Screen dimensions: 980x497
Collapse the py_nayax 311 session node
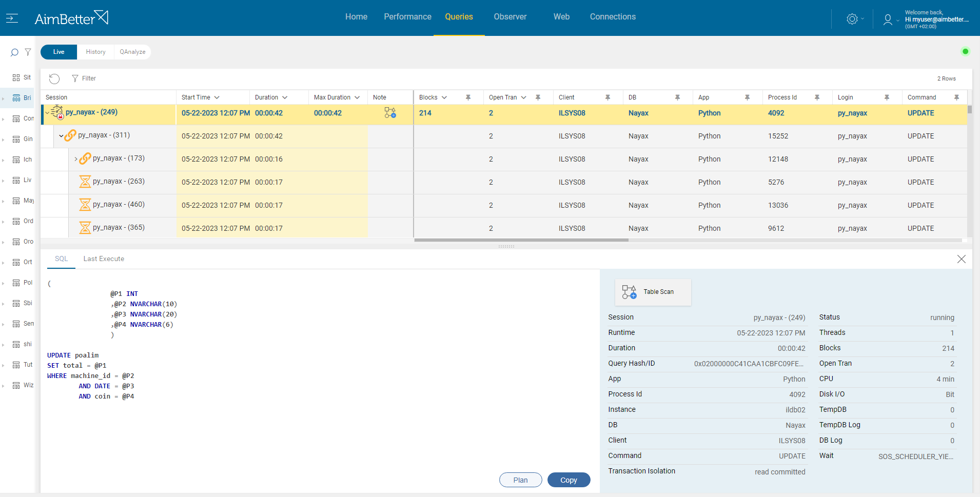pyautogui.click(x=61, y=136)
